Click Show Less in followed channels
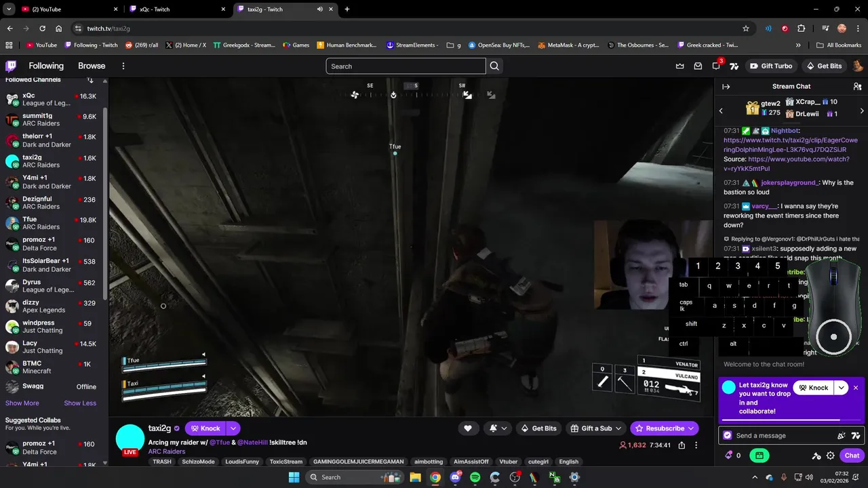868x488 pixels. coord(80,403)
